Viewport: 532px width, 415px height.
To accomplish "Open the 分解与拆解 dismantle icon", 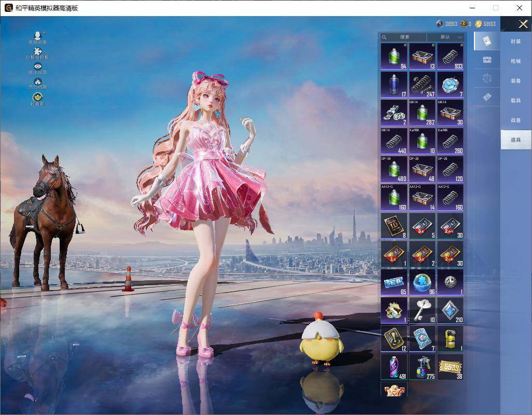I will click(x=38, y=53).
